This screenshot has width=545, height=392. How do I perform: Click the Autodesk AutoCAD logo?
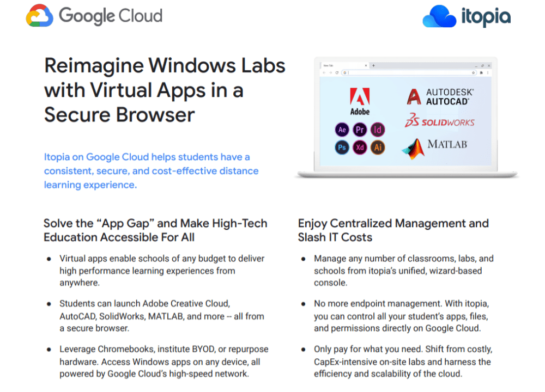point(440,97)
